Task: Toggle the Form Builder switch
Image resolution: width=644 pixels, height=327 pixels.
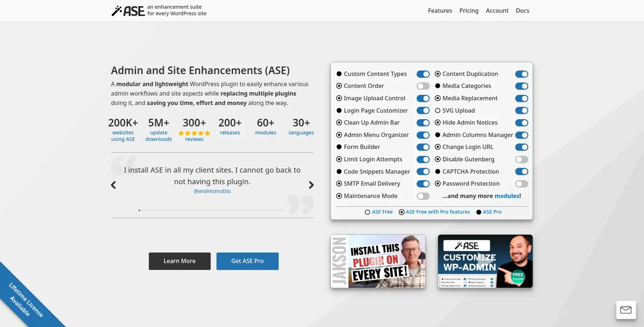Action: [x=423, y=147]
